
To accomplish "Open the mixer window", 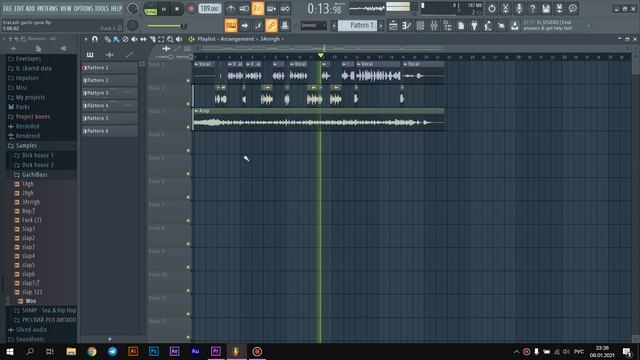I will pos(434,26).
